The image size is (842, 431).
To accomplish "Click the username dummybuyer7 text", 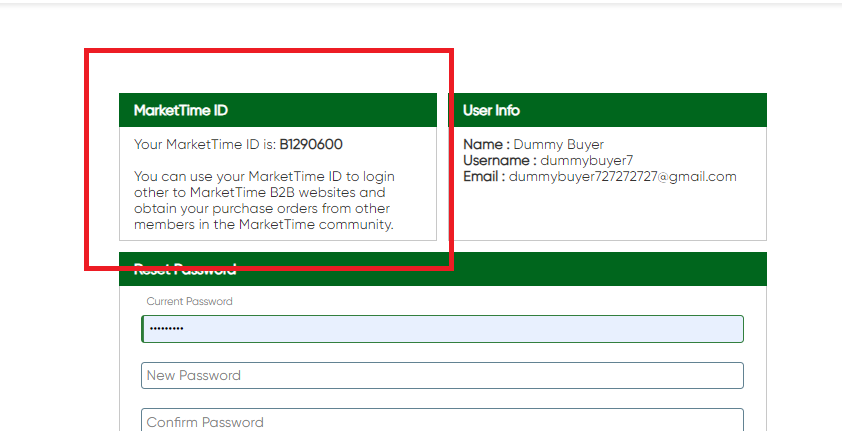I will (586, 160).
